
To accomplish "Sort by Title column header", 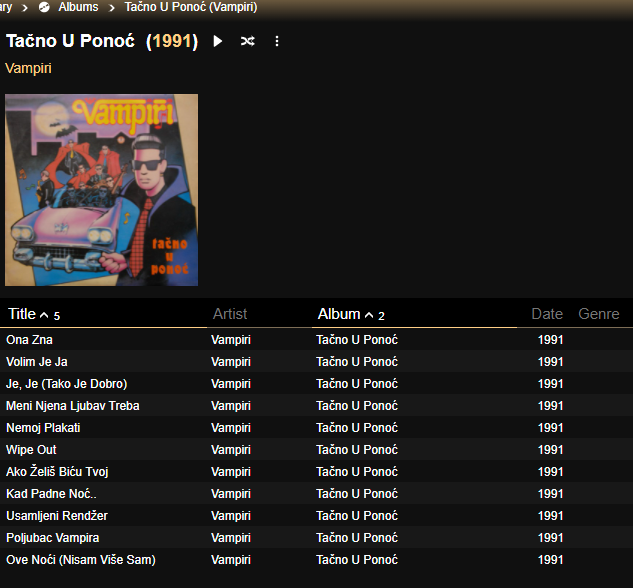I will coord(22,314).
